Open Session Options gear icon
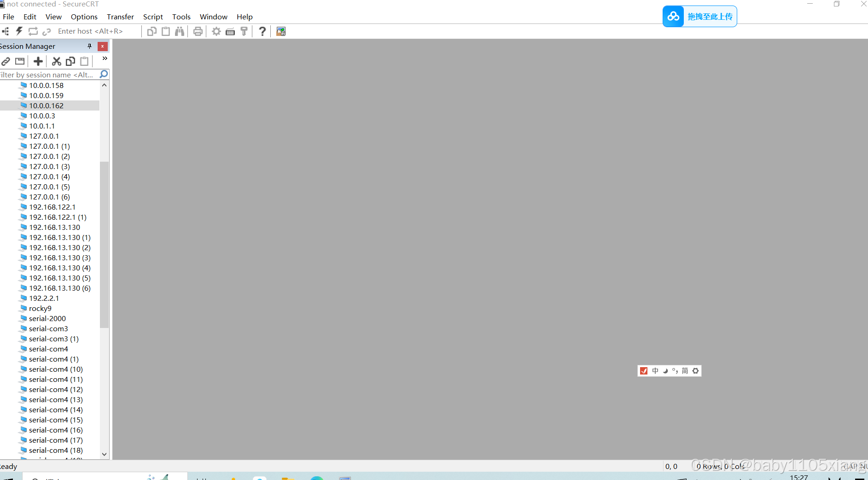 click(216, 31)
